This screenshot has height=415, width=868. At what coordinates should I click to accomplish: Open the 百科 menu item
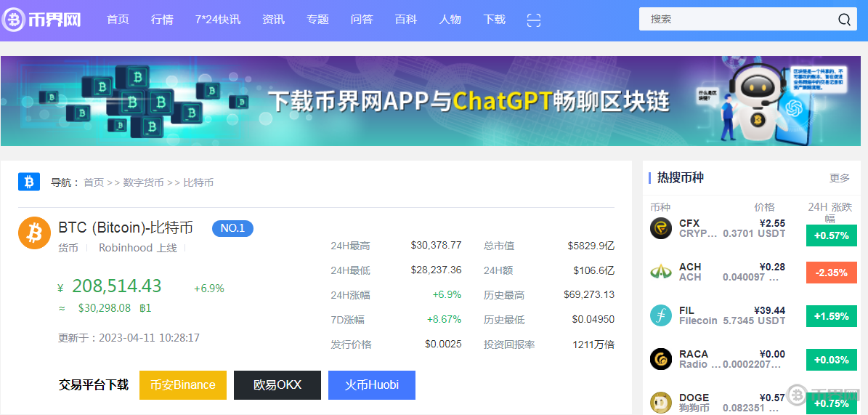click(x=406, y=20)
